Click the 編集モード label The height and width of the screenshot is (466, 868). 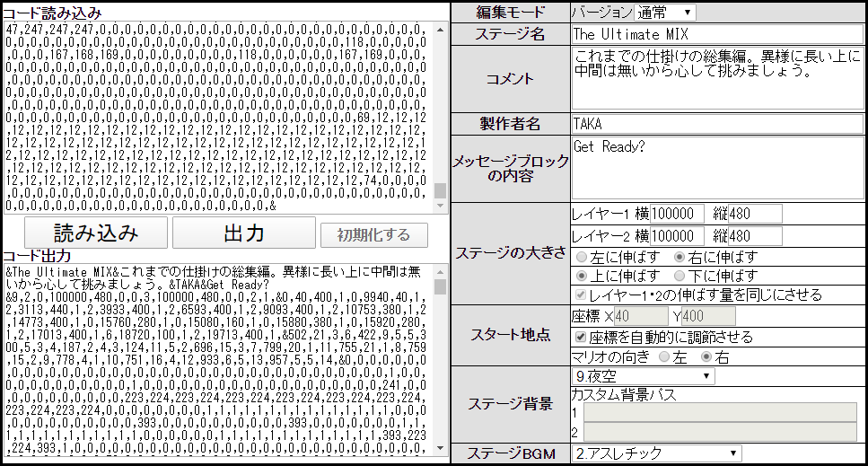[x=510, y=13]
